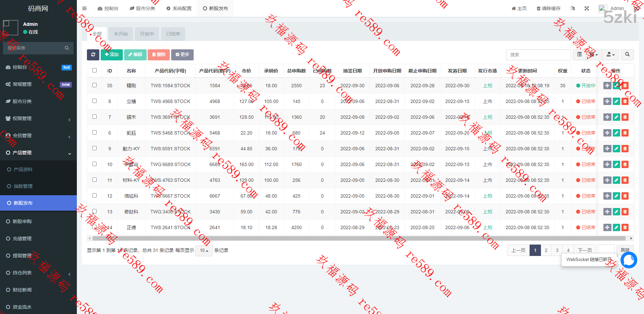Select checkbox for row ID 10
This screenshot has height=314, width=644.
(94, 164)
